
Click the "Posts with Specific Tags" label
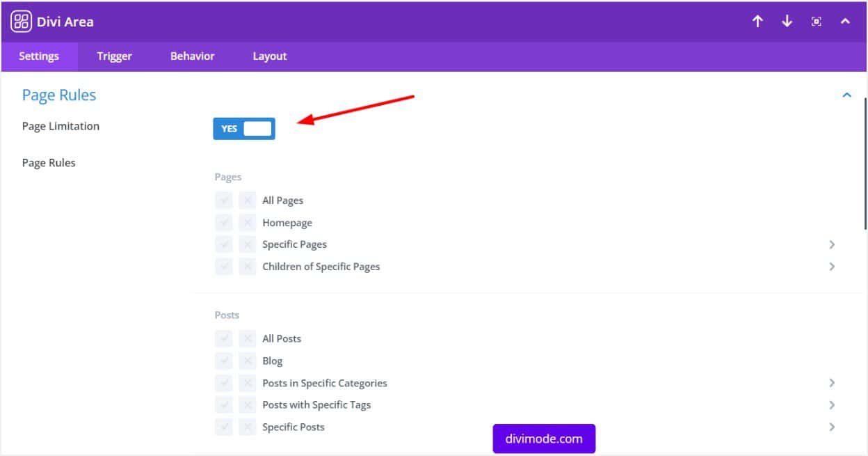[316, 405]
